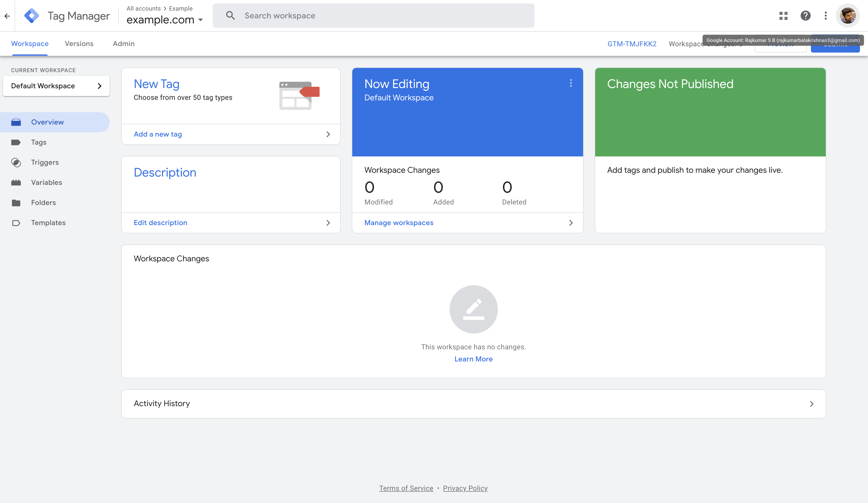Click the back arrow beside Tag Manager logo
The width and height of the screenshot is (868, 503).
(x=8, y=16)
